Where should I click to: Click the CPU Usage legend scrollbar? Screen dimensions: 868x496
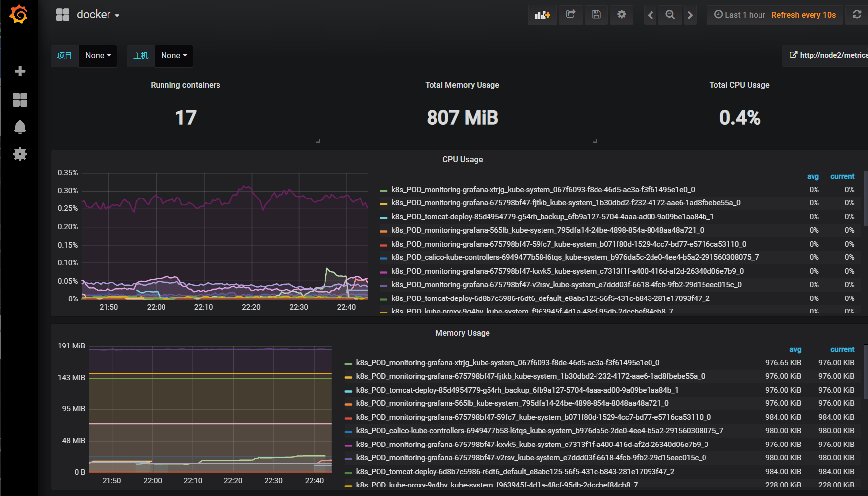click(x=866, y=198)
